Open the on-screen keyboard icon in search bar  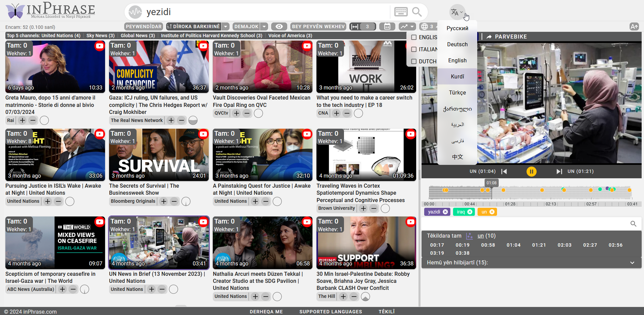coord(401,12)
